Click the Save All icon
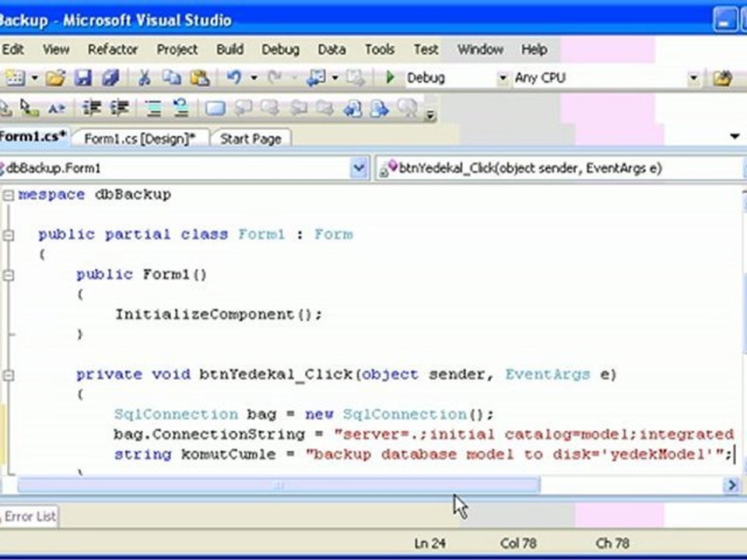Screen dimensions: 747x560 click(110, 78)
